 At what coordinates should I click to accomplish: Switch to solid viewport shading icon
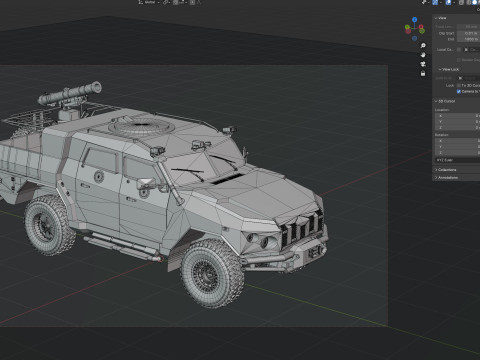coord(475,2)
